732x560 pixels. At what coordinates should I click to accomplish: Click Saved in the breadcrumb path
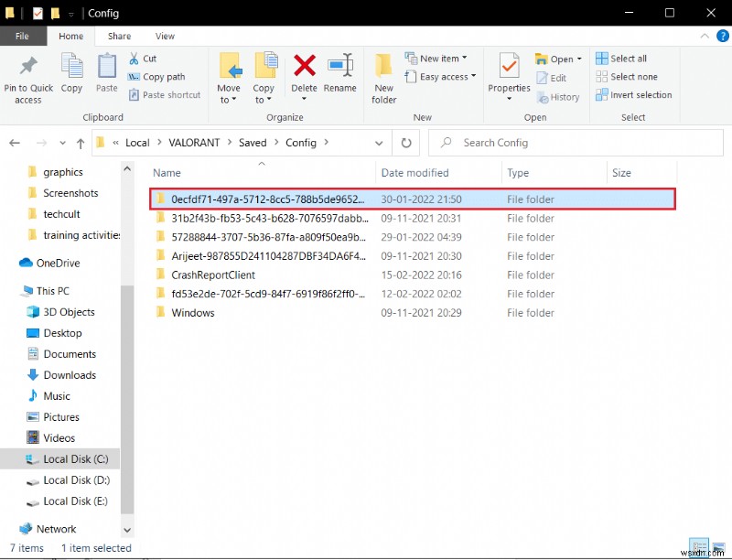[253, 143]
